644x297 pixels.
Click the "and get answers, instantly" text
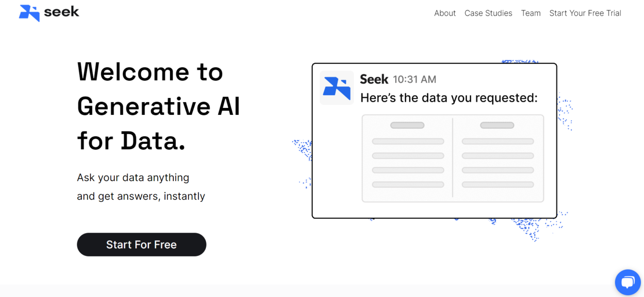pyautogui.click(x=141, y=196)
